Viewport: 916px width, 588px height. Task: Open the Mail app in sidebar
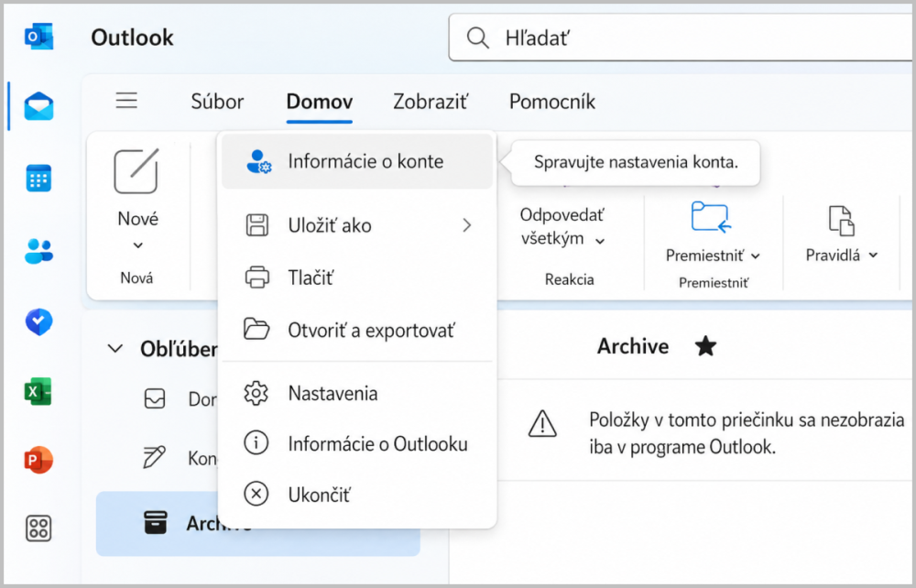38,107
